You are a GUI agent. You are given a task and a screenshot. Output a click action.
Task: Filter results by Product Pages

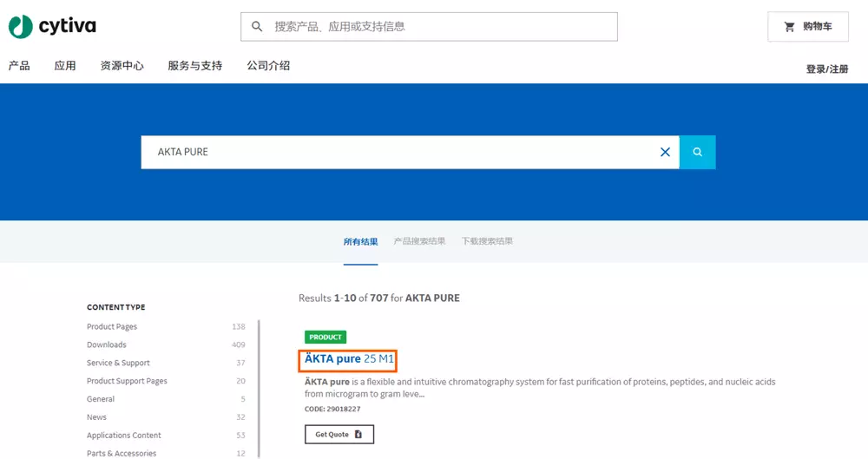point(112,326)
